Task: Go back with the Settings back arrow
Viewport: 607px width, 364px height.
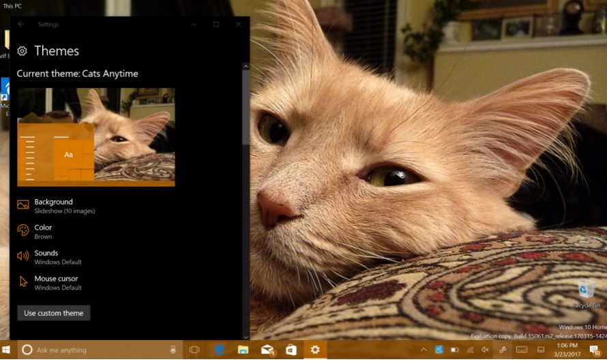Action: pyautogui.click(x=21, y=25)
